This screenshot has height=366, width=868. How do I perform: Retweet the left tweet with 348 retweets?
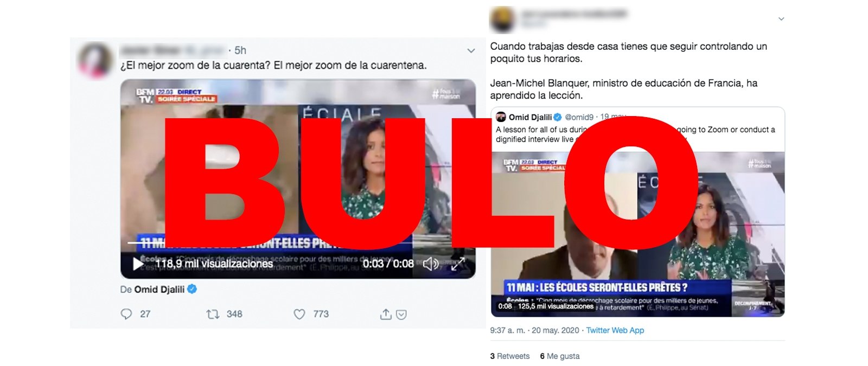213,314
